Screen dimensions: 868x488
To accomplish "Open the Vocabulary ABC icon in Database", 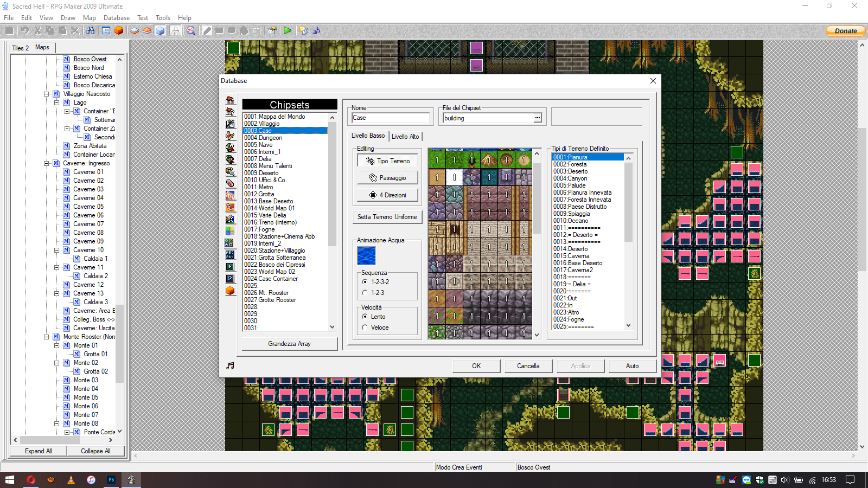I will [230, 255].
